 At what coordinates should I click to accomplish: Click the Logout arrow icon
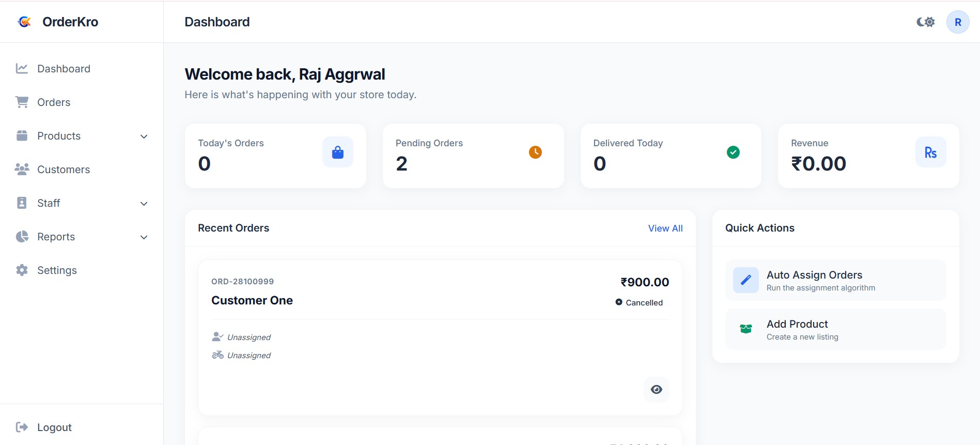(x=22, y=427)
